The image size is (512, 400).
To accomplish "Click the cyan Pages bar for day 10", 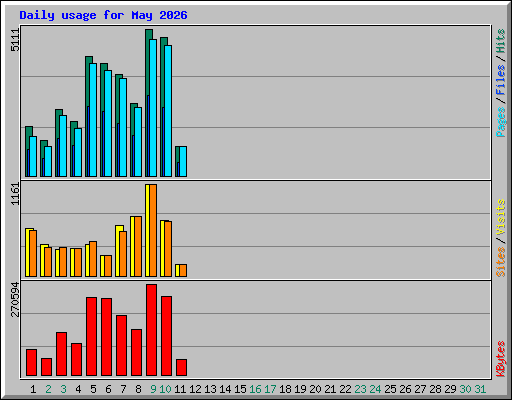I will 168,111.
